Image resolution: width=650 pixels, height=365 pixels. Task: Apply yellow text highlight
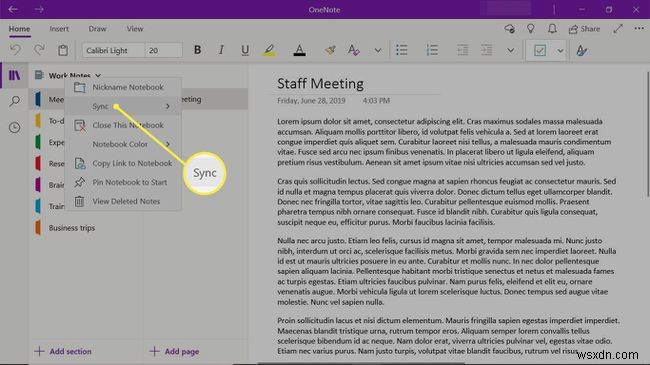click(269, 50)
